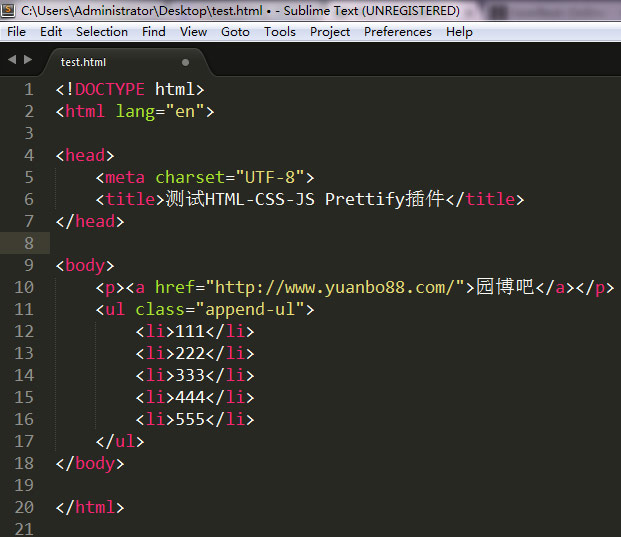Image resolution: width=621 pixels, height=537 pixels.
Task: Click line number 8 in the gutter
Action: pyautogui.click(x=29, y=243)
